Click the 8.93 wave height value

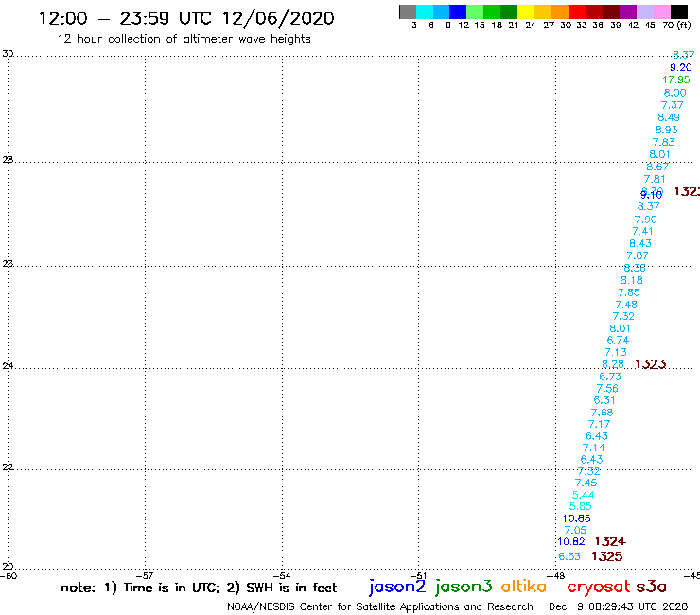(666, 130)
